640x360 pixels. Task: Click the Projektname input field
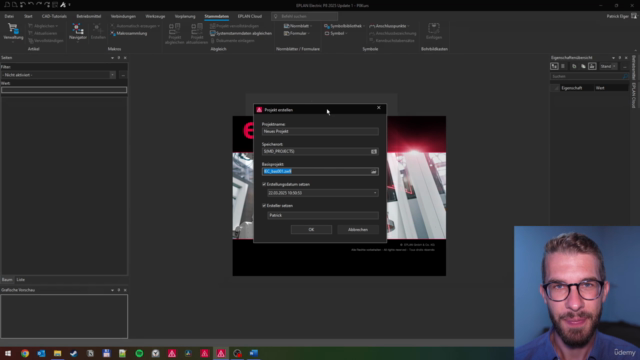(320, 131)
